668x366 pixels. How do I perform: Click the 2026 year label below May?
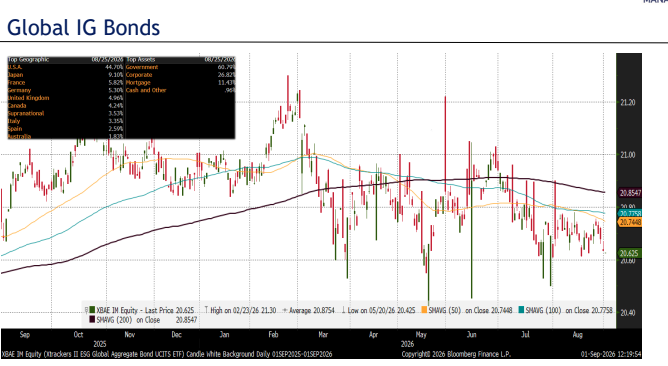407,344
